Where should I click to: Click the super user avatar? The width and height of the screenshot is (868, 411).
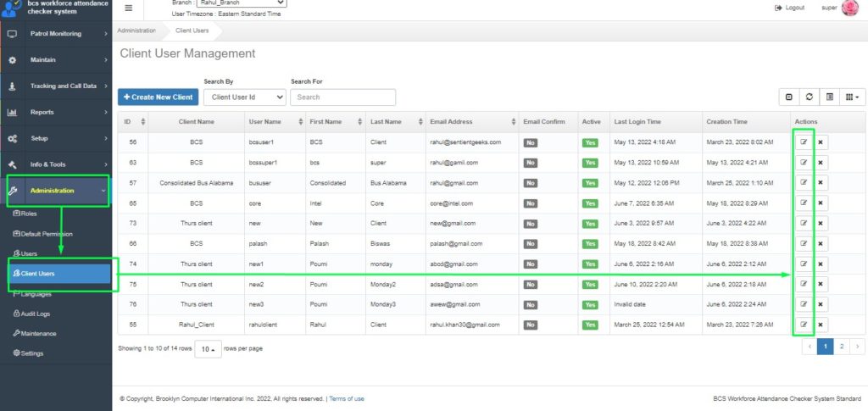coord(850,8)
